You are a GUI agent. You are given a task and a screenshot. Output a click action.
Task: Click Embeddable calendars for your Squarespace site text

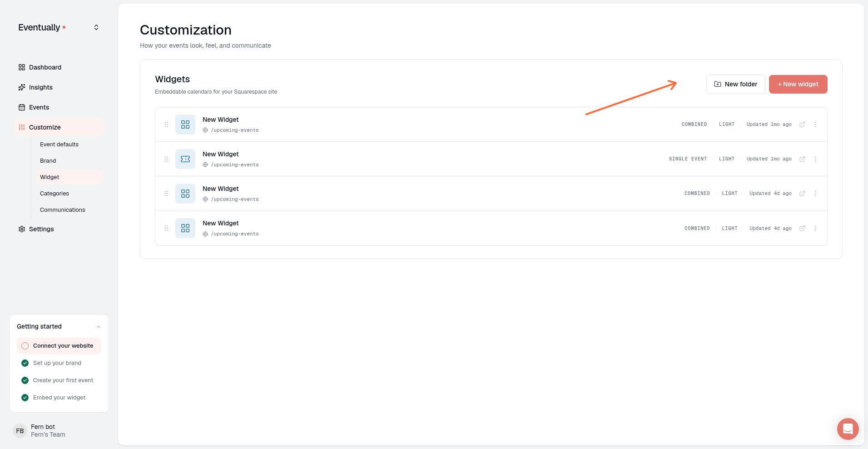(x=216, y=92)
